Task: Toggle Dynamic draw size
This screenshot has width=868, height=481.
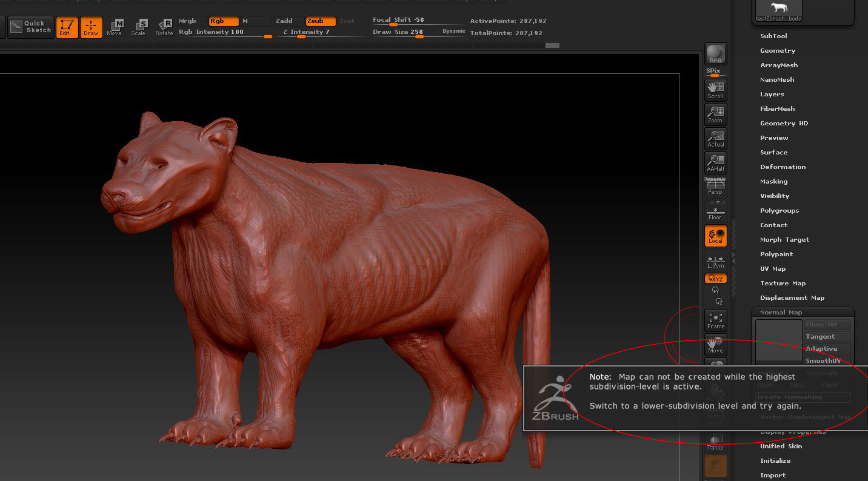Action: [x=453, y=32]
